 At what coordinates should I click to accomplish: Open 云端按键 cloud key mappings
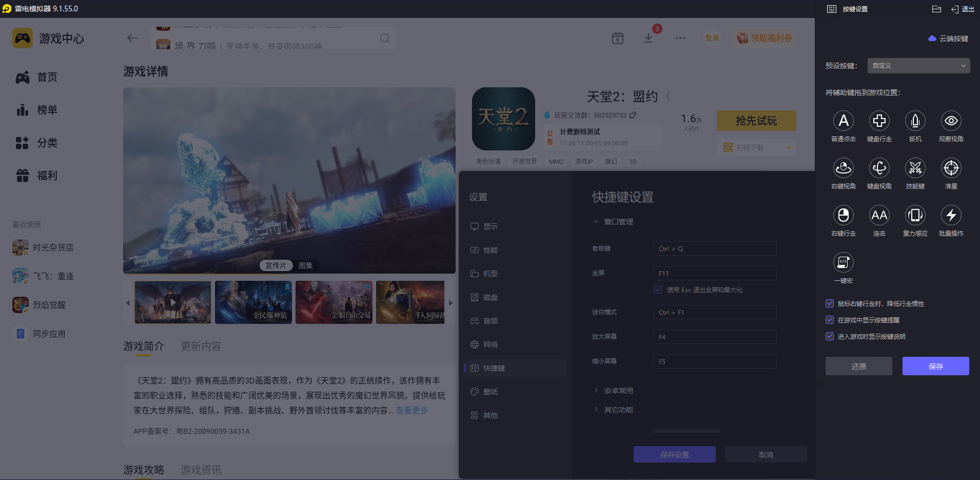coord(948,39)
